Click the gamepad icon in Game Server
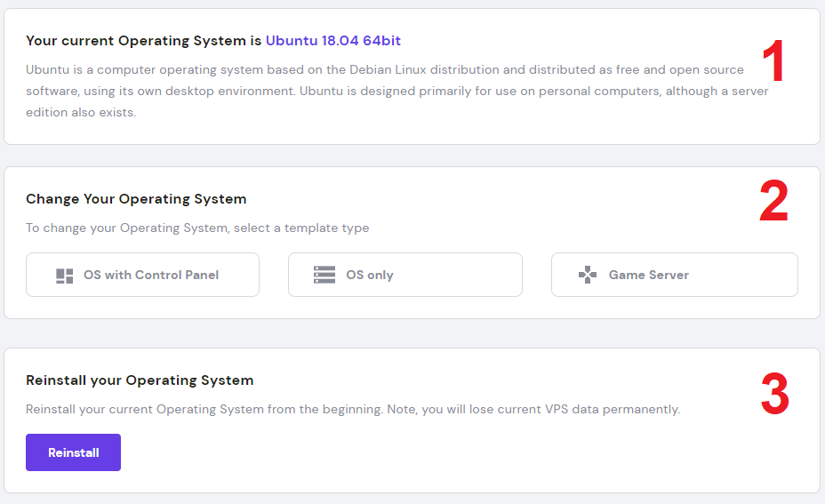Screen dimensions: 825x504 588,276
